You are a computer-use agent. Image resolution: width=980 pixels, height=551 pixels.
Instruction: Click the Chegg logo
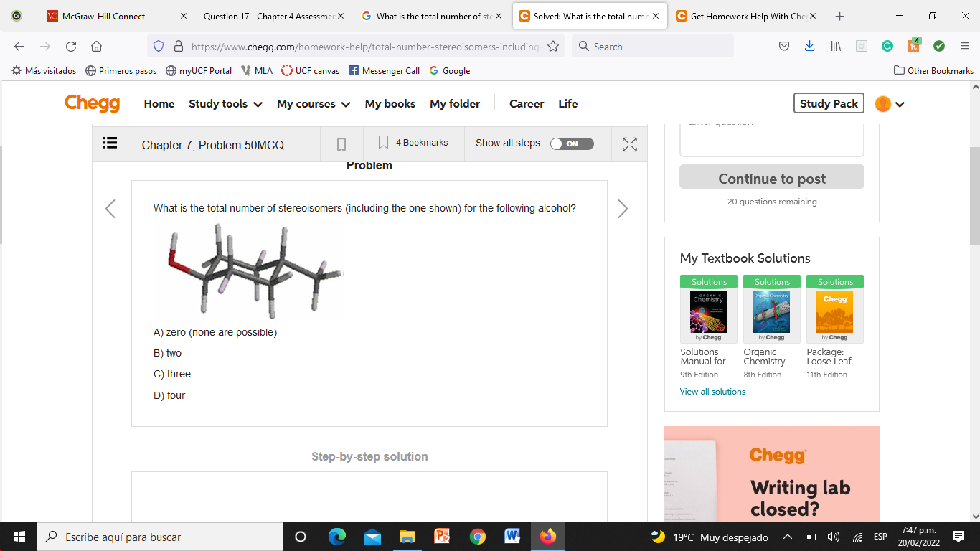click(x=93, y=103)
